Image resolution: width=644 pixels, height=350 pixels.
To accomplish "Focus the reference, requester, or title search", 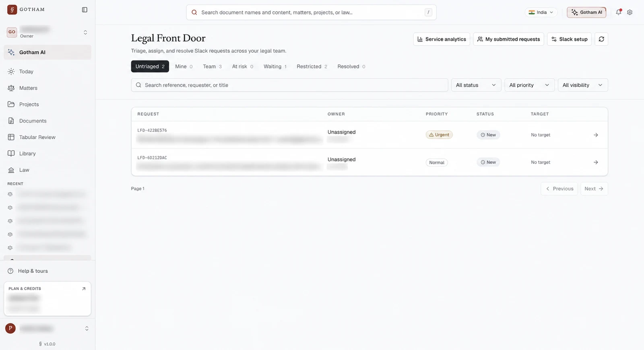I will click(x=289, y=85).
